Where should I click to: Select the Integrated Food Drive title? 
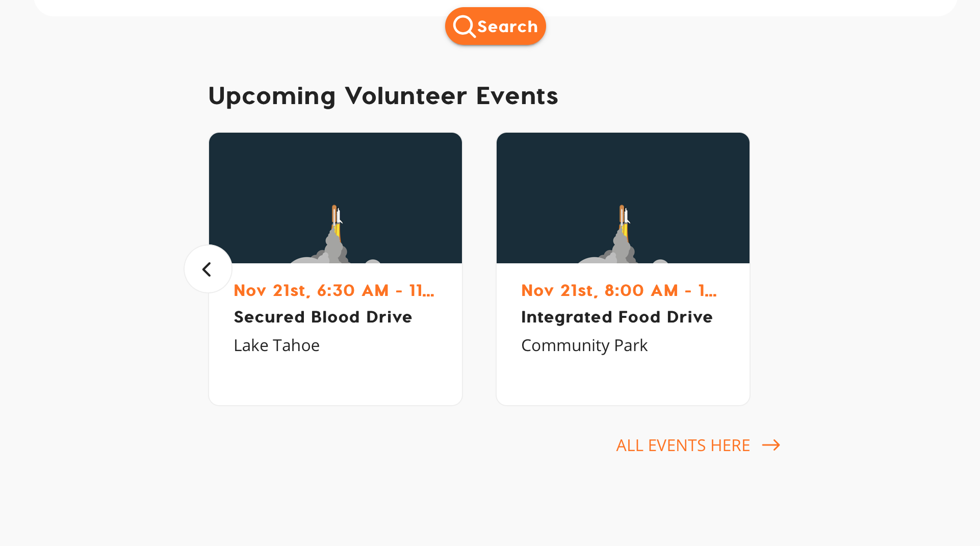tap(617, 317)
